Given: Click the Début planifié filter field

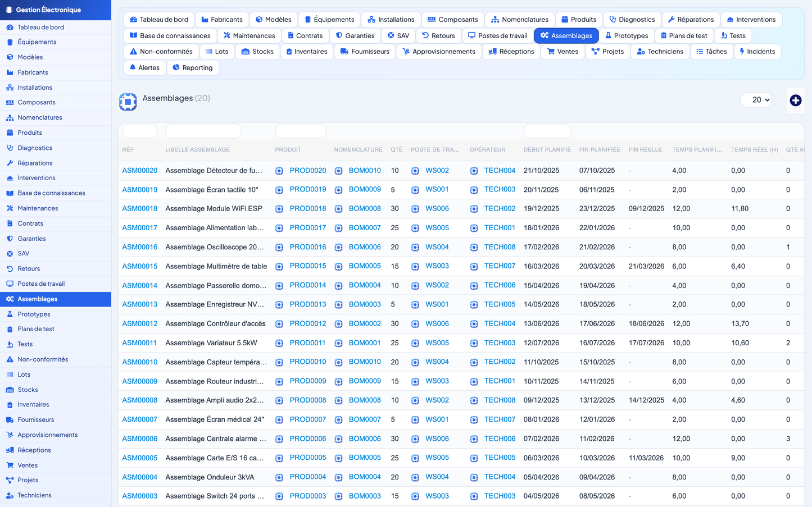Looking at the screenshot, I should (x=547, y=131).
